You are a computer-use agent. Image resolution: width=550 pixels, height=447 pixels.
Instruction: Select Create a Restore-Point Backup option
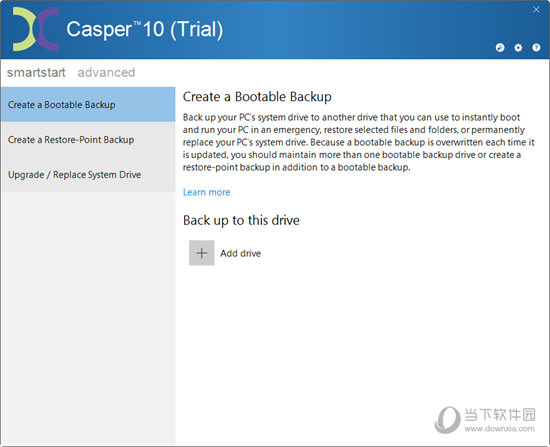pyautogui.click(x=88, y=140)
